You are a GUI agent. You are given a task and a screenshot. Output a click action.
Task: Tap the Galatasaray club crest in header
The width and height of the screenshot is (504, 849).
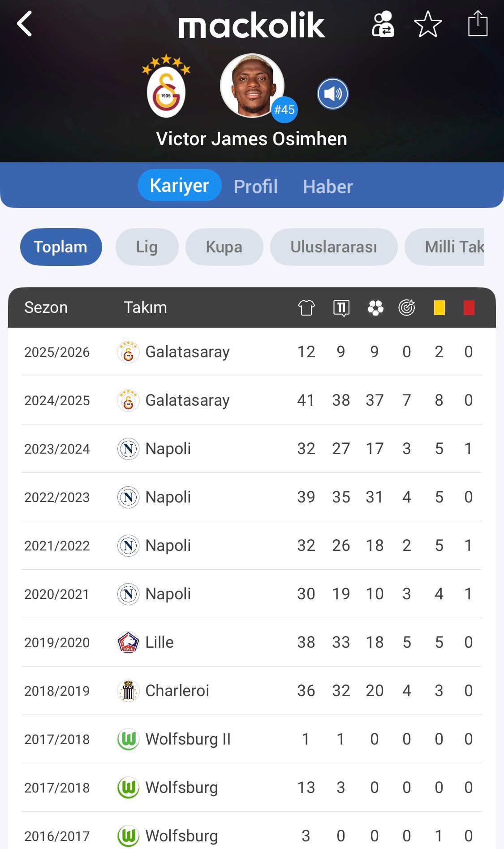[166, 87]
